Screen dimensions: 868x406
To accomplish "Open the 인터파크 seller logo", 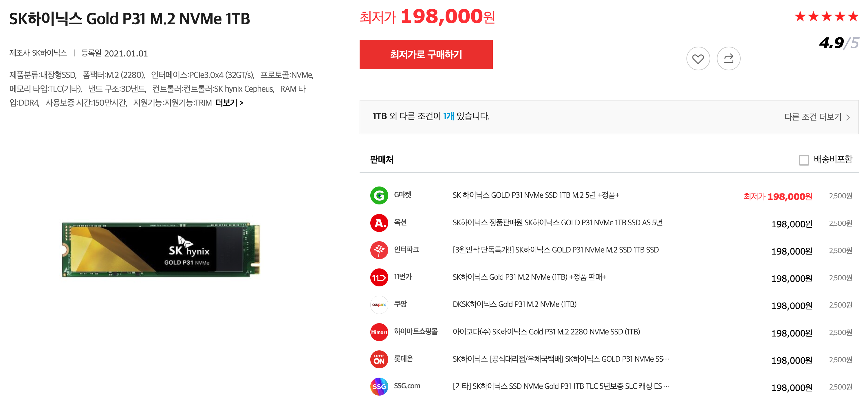I will click(379, 250).
